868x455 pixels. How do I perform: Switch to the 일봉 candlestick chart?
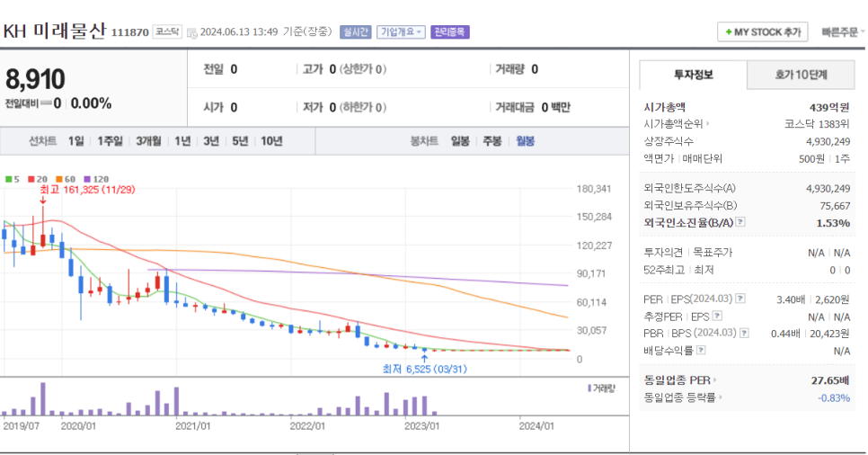[460, 141]
